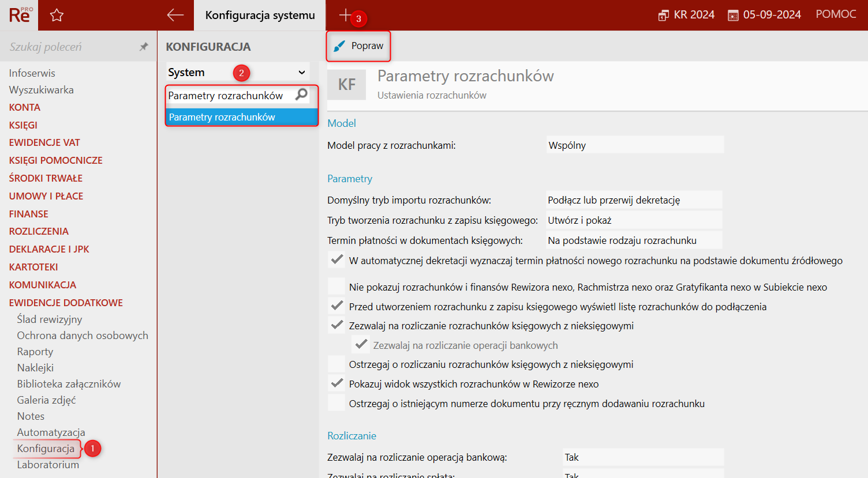Expand the KSIĘGI POMOCNICZE section
The height and width of the screenshot is (478, 868).
pyautogui.click(x=56, y=160)
